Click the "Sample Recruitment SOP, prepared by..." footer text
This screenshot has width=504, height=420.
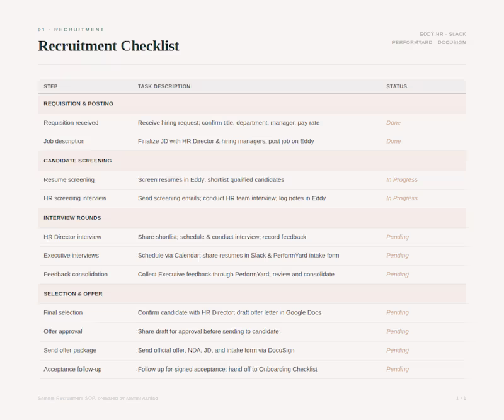98,398
